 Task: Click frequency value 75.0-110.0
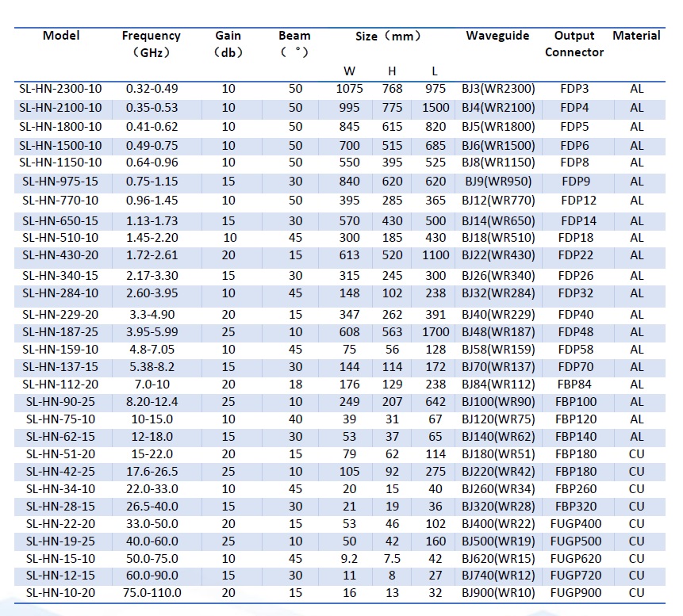click(x=152, y=592)
